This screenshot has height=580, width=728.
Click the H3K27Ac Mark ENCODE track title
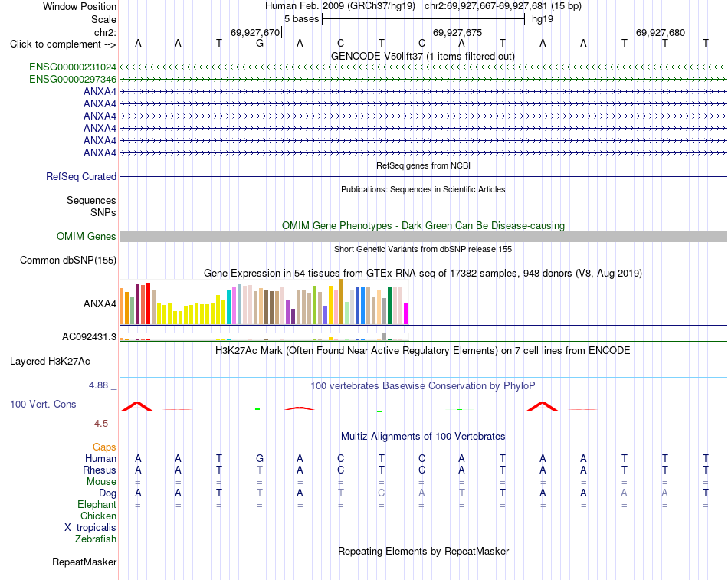tap(423, 351)
